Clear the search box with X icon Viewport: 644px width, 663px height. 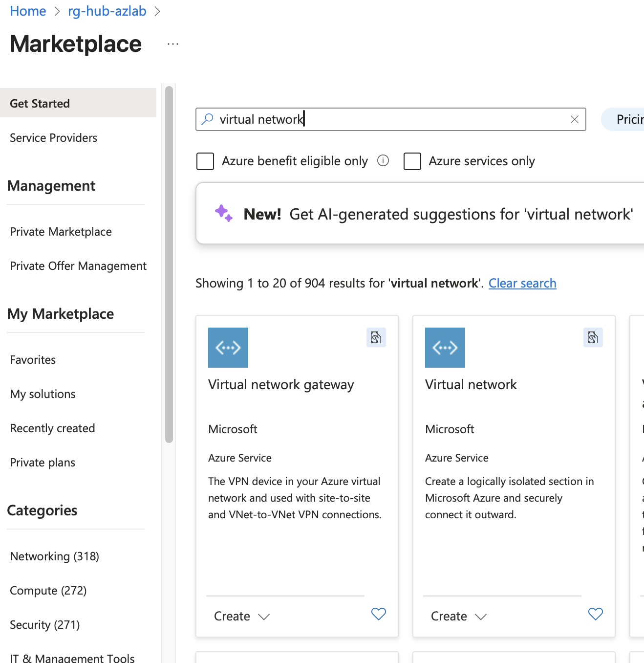point(575,119)
